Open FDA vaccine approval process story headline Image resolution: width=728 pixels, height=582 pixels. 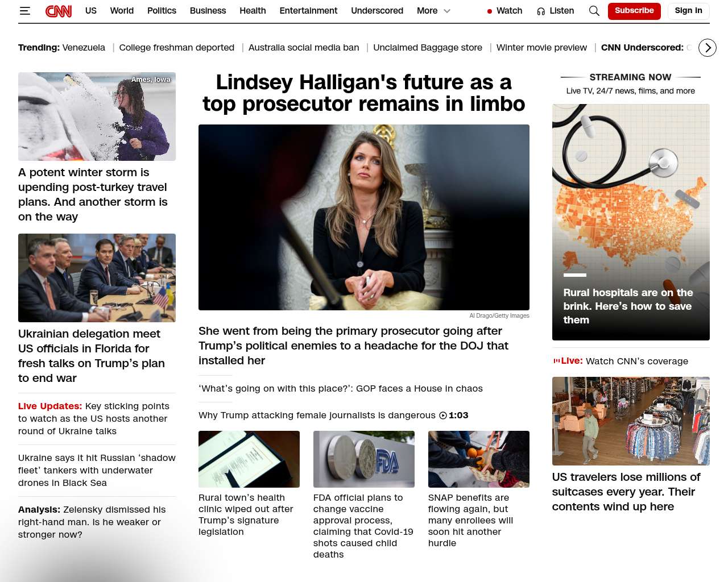[x=363, y=526]
